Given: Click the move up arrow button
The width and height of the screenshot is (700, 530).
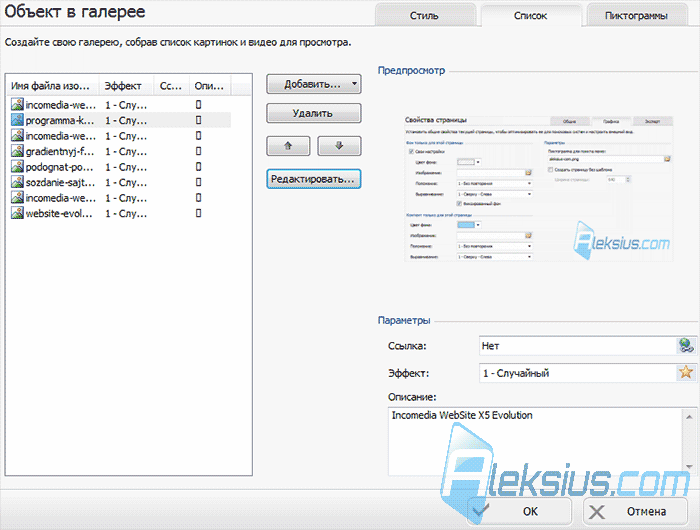Looking at the screenshot, I should pyautogui.click(x=288, y=146).
